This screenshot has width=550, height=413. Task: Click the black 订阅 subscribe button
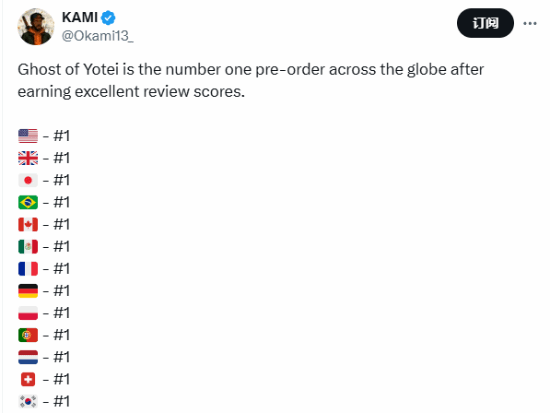point(485,23)
